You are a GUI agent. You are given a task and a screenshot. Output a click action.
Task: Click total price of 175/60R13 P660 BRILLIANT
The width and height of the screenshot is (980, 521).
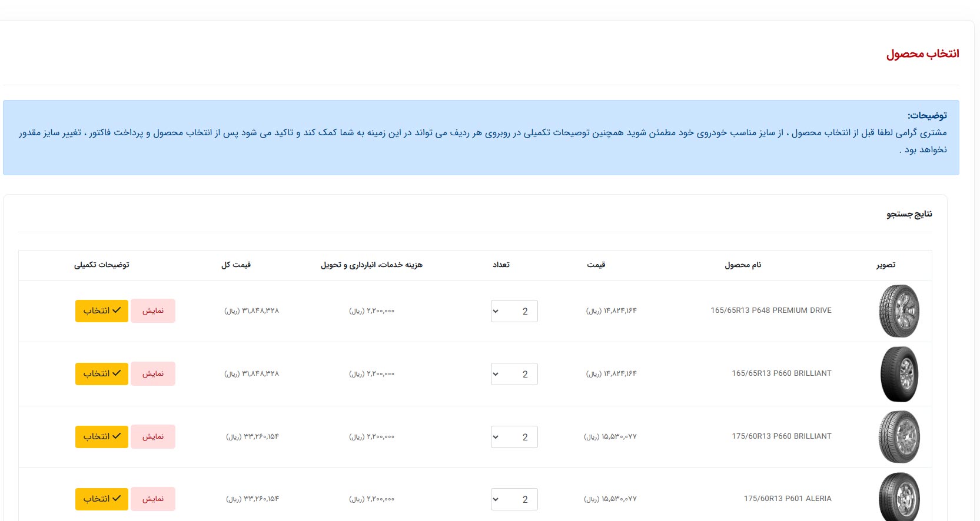253,436
